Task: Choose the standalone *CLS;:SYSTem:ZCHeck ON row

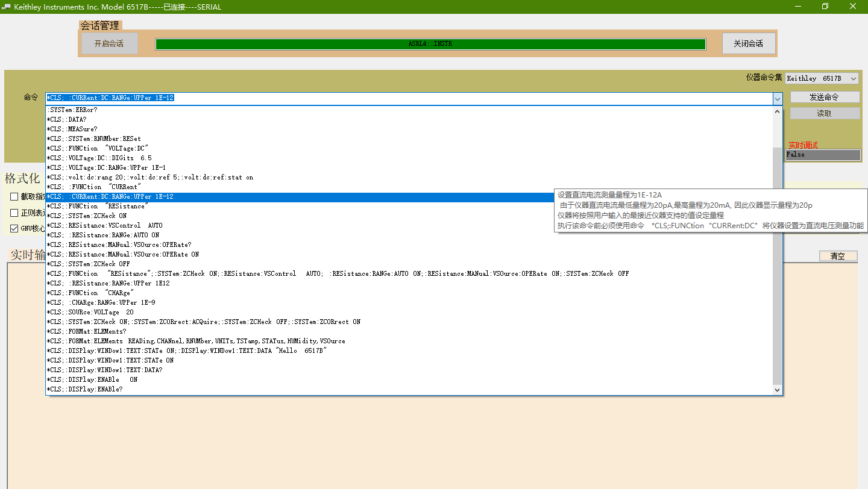Action: (409, 216)
